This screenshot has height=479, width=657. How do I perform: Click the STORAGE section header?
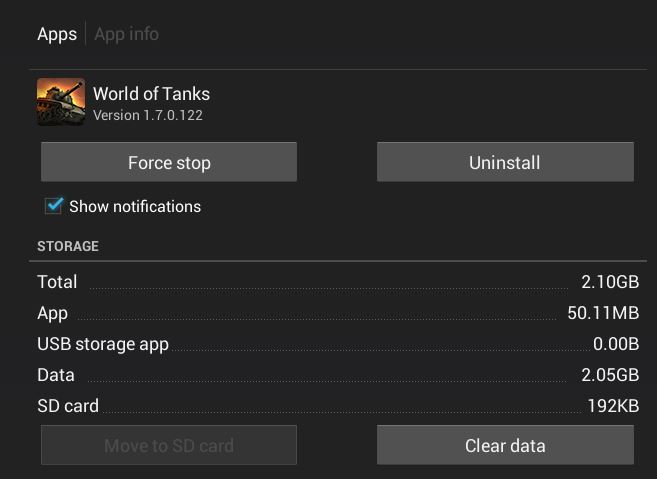pos(68,246)
